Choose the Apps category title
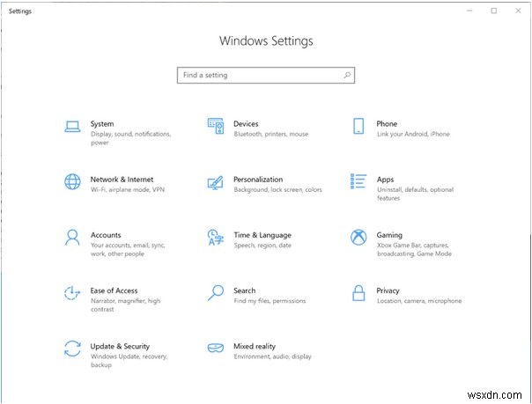Image resolution: width=532 pixels, height=404 pixels. point(385,180)
